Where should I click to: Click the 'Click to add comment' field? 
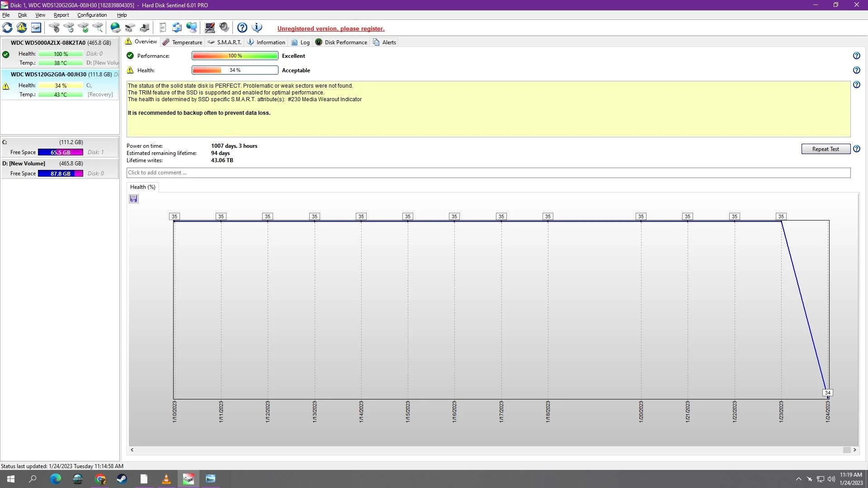[488, 173]
